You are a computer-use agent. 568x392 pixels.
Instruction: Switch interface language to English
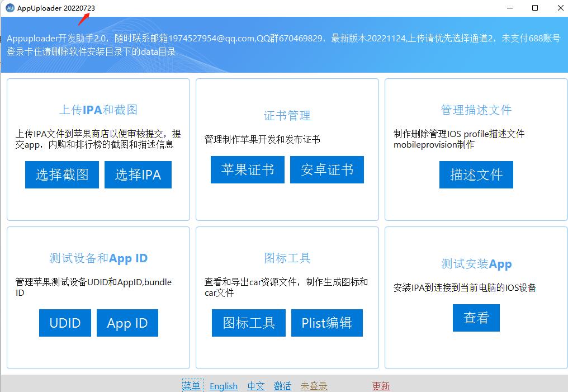point(224,386)
